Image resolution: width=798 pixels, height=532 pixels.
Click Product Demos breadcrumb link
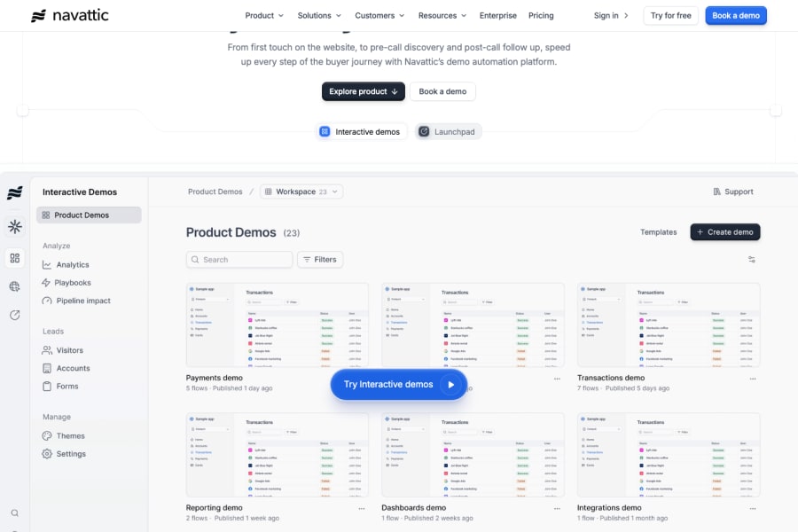point(215,192)
